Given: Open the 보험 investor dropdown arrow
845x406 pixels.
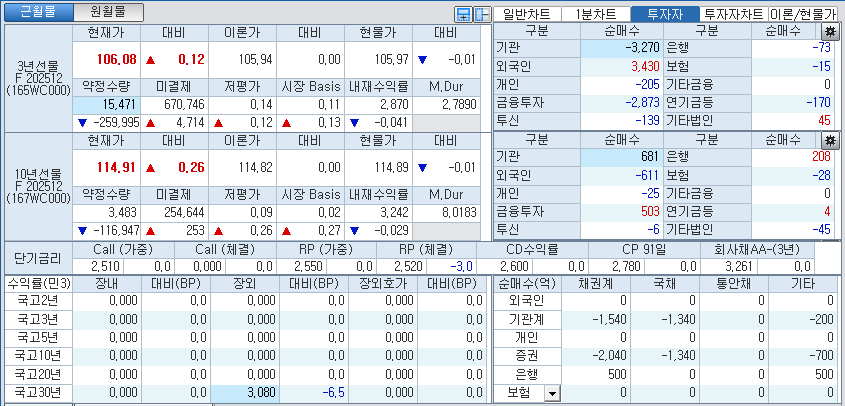Looking at the screenshot, I should (552, 393).
